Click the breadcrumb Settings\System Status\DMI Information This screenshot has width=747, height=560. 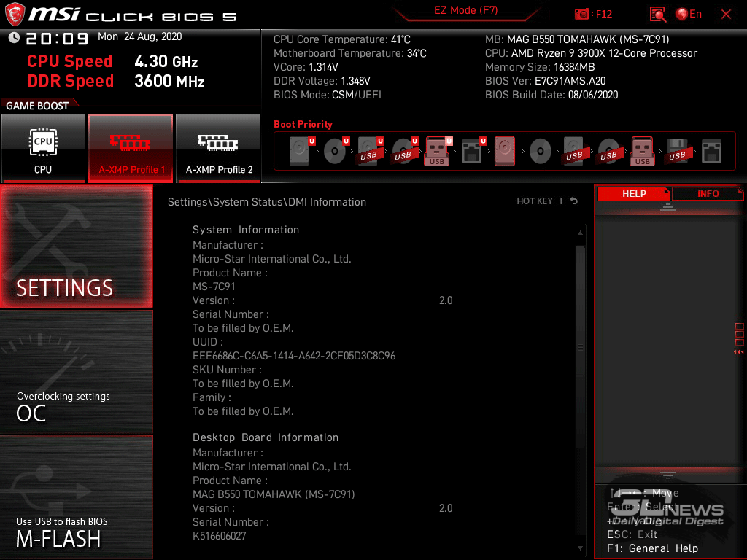267,202
